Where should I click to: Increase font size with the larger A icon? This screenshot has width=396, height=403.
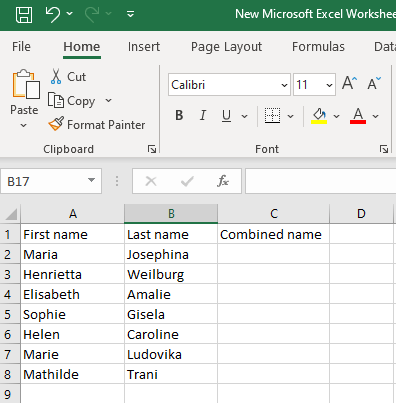(350, 83)
